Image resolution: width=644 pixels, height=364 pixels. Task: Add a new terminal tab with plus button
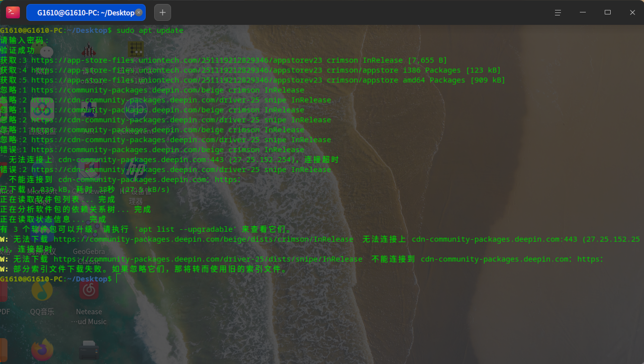163,12
